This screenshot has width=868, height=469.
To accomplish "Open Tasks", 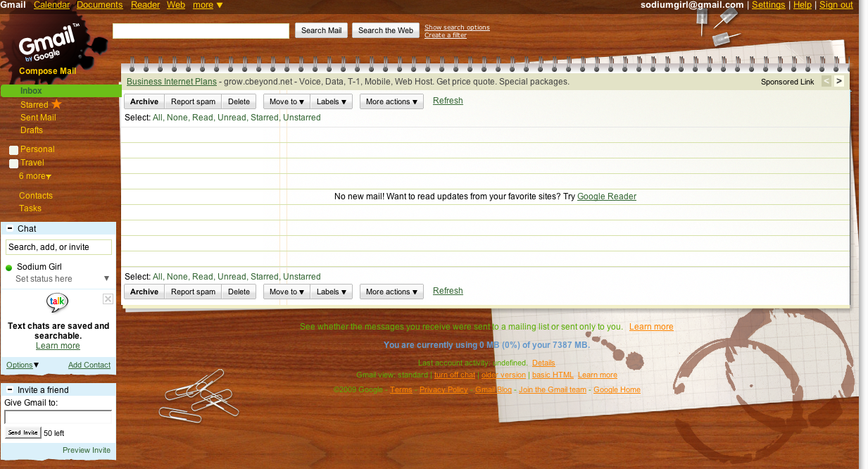I will (30, 208).
